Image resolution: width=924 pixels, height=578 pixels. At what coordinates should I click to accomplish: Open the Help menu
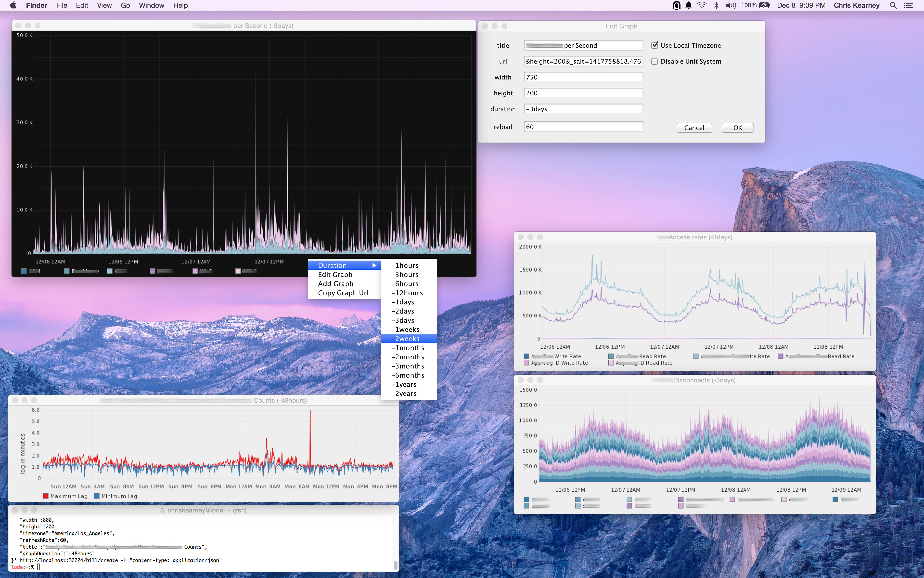[180, 5]
